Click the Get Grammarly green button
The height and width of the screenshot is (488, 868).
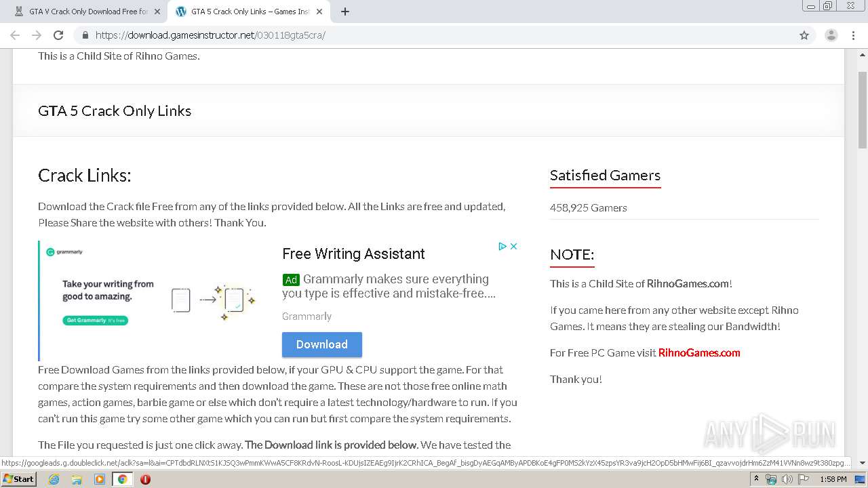click(96, 320)
